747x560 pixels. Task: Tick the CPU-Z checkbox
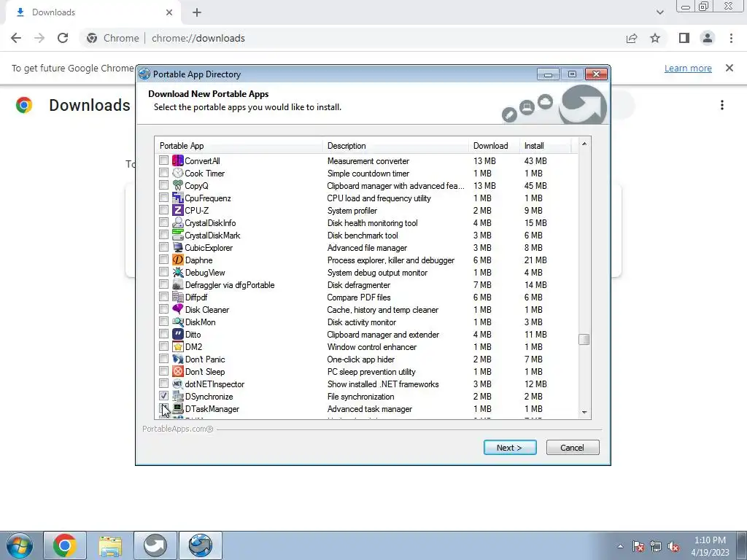164,210
